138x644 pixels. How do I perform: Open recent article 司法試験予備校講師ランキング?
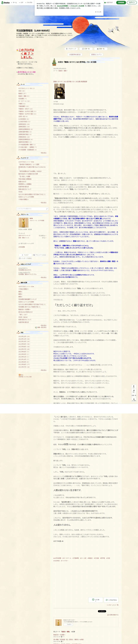[27, 299]
